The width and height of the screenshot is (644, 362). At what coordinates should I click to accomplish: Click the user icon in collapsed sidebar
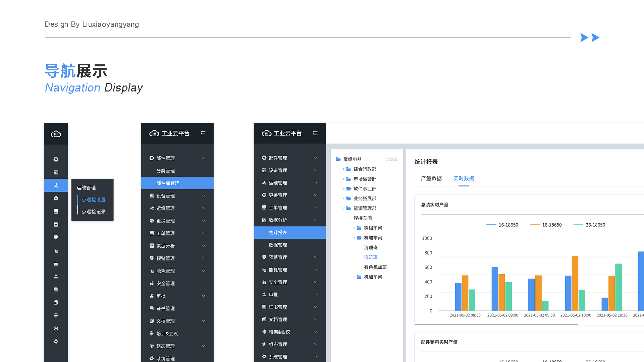pos(56,277)
